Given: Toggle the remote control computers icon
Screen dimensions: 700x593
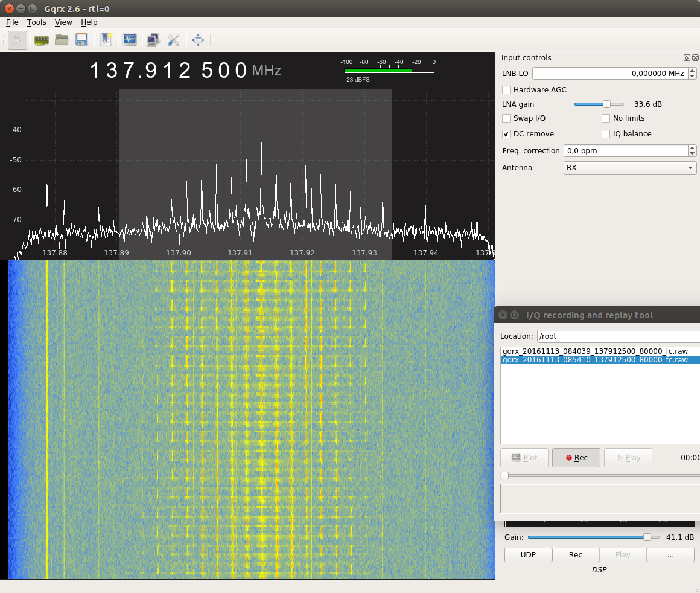Looking at the screenshot, I should click(153, 40).
